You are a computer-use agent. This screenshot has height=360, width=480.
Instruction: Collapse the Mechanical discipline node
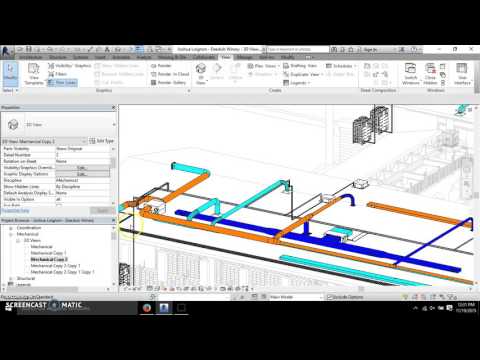(x=11, y=234)
